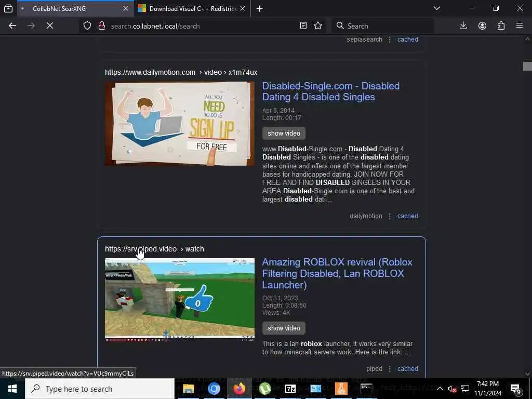This screenshot has width=532, height=399.
Task: Click the ROBLOX gameplay video thumbnail
Action: [x=179, y=299]
